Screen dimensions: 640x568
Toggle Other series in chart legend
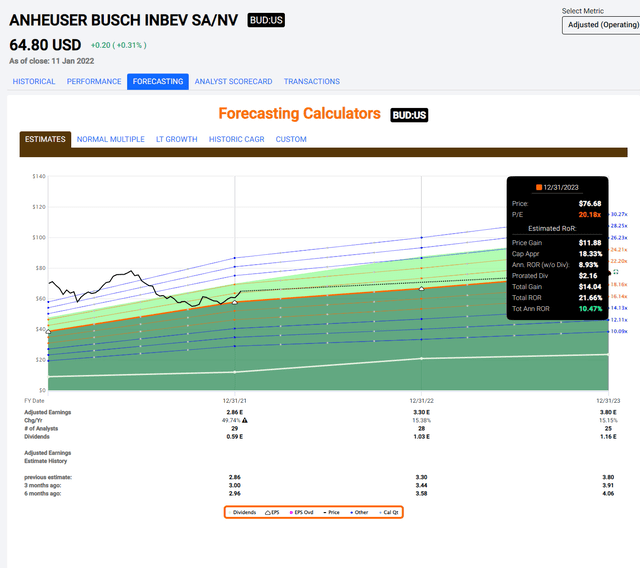(359, 512)
